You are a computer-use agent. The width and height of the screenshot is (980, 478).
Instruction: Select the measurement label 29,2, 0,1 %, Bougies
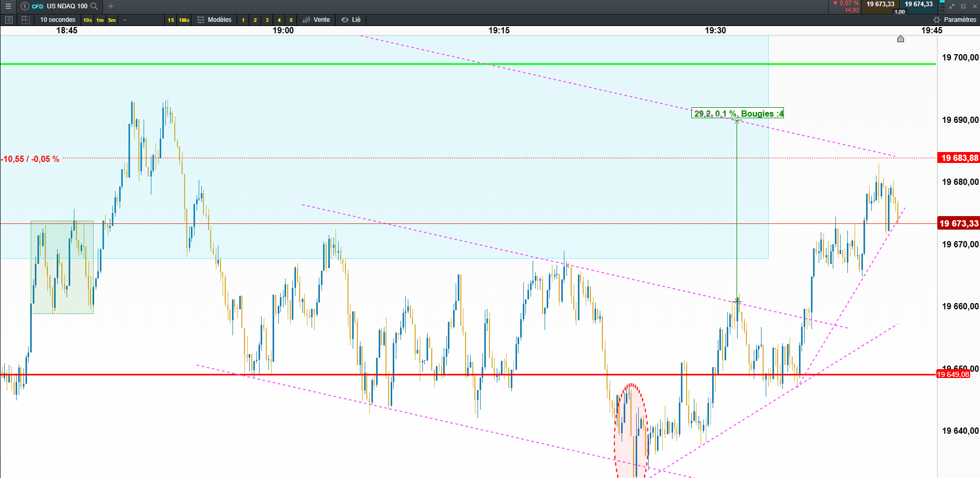click(738, 114)
